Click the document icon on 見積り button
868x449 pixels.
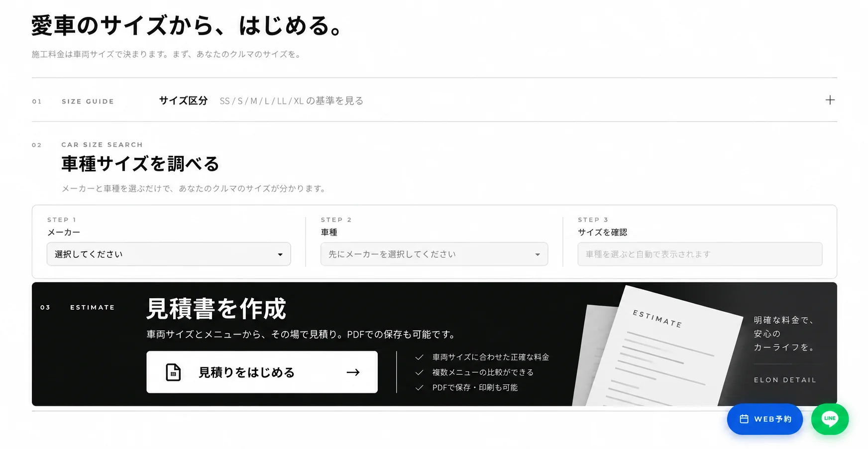(x=173, y=372)
